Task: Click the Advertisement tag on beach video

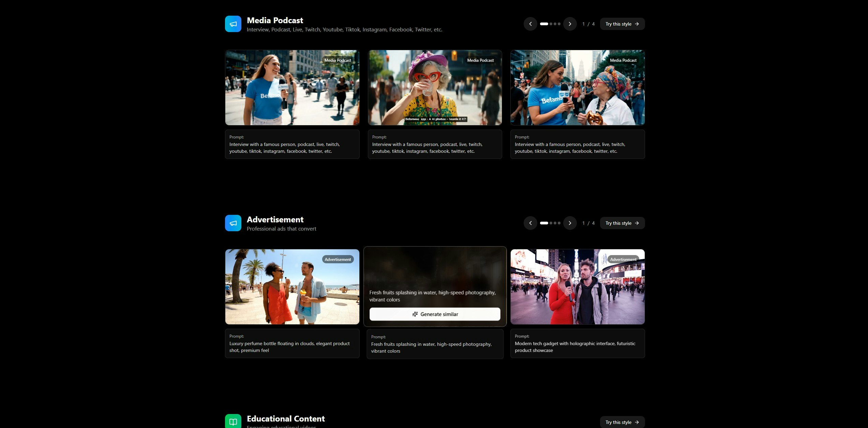Action: (x=338, y=259)
